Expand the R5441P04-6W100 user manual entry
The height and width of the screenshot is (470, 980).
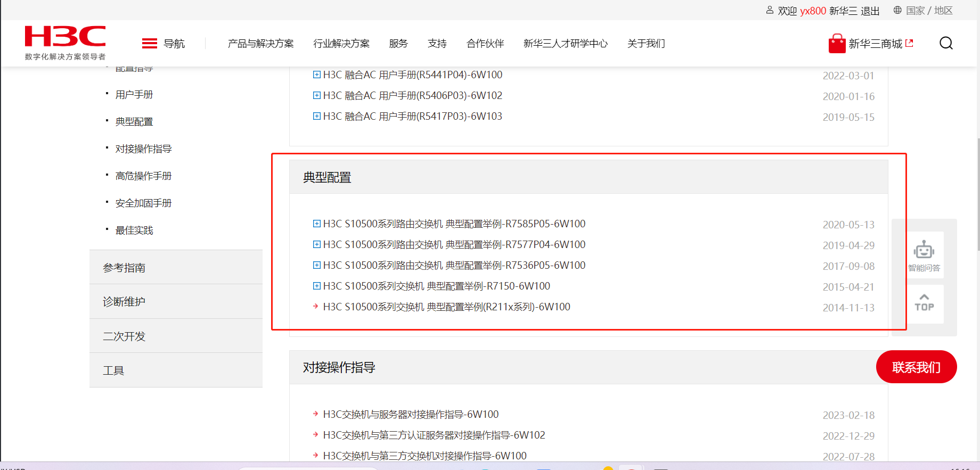click(x=317, y=75)
